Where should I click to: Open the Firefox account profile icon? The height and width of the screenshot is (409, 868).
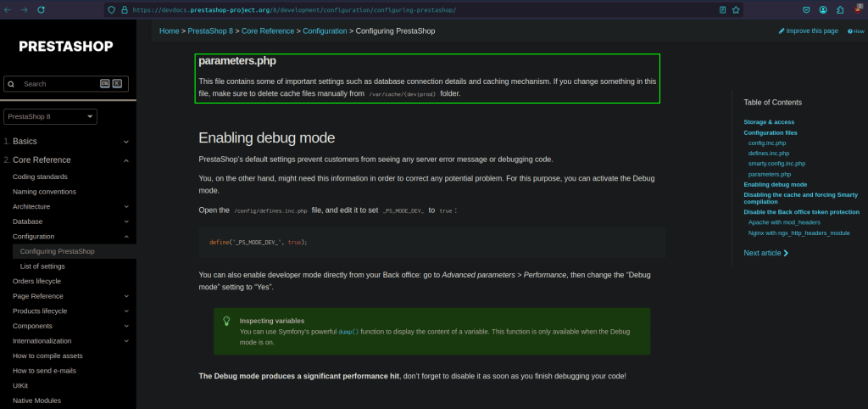click(823, 9)
